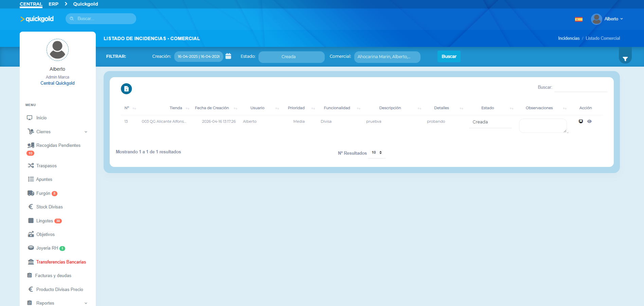Viewport: 644px width, 306px height.
Task: Click the monitor icon in Acción column
Action: pos(581,121)
